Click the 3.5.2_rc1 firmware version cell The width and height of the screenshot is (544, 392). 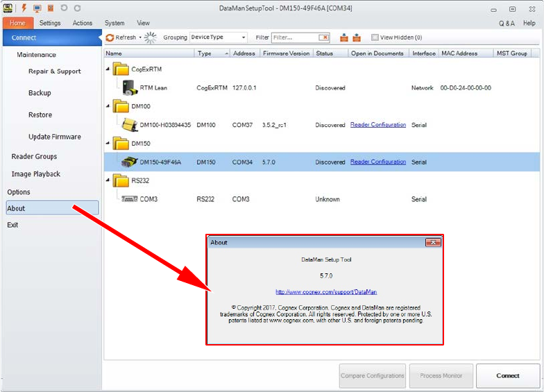pyautogui.click(x=274, y=125)
